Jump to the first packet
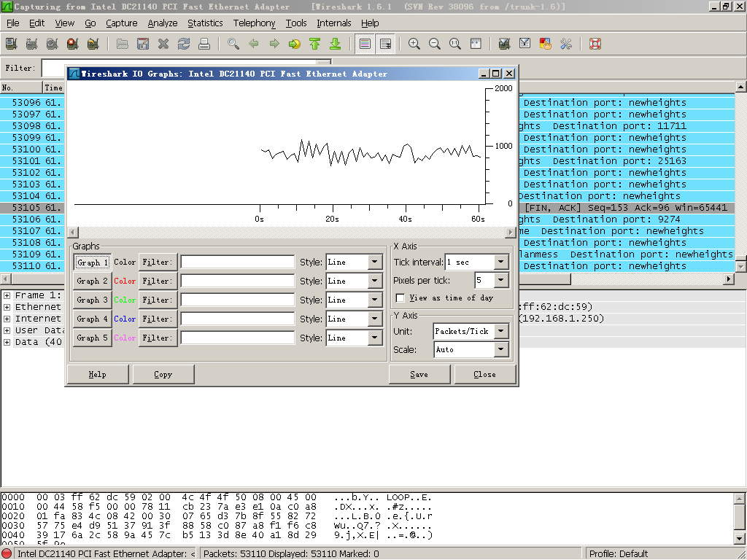The image size is (747, 560). 315,44
